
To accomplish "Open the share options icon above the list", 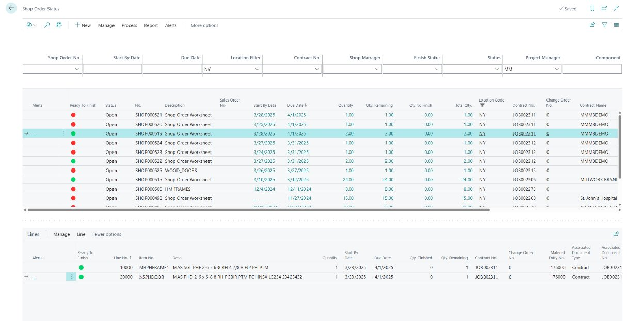I will [592, 25].
